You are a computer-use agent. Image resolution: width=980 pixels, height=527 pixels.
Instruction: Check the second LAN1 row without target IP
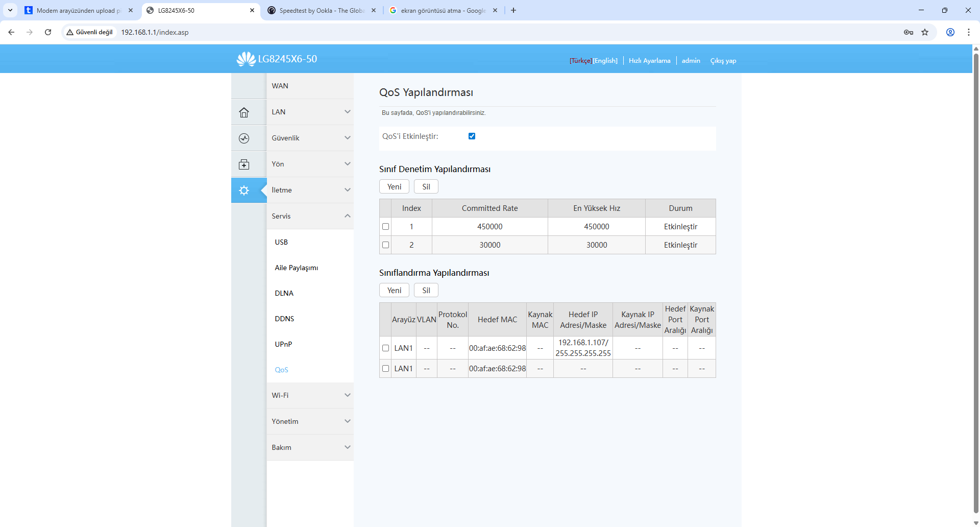(385, 369)
